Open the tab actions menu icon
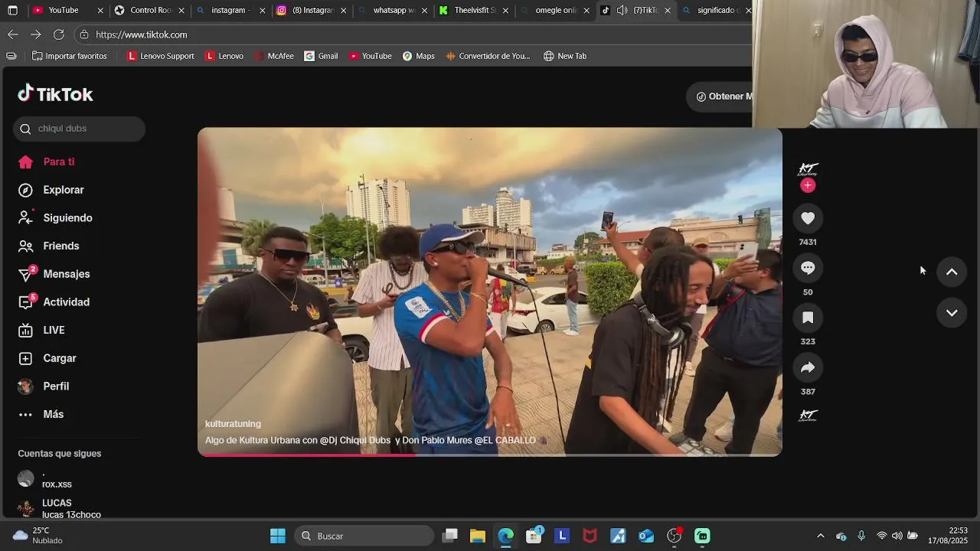This screenshot has width=980, height=551. (12, 11)
